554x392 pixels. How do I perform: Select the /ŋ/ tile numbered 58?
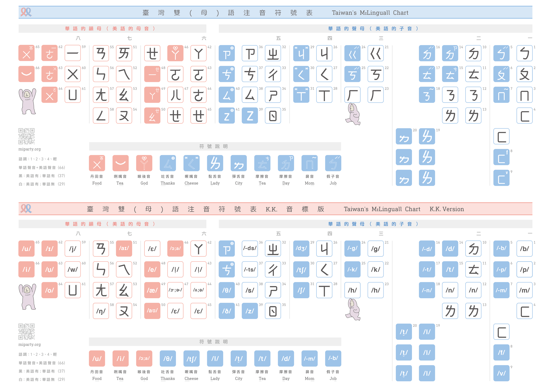point(101,311)
